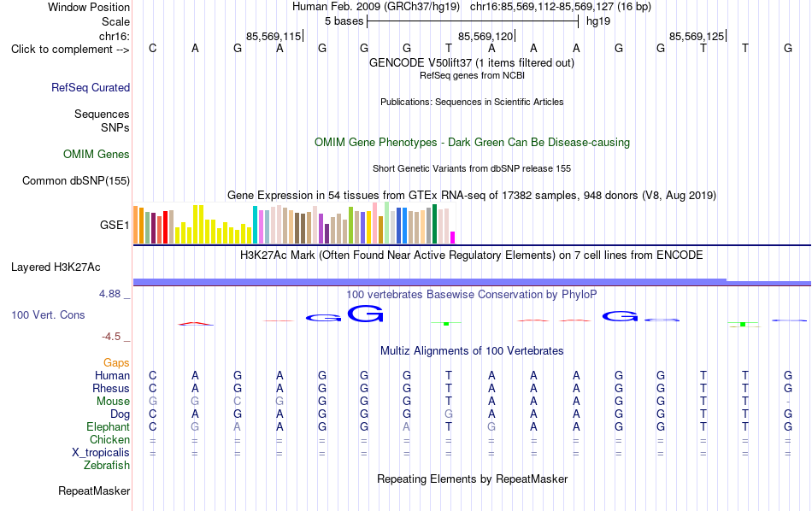812x511 pixels.
Task: Select the RepeatMasker track label
Action: pos(94,490)
